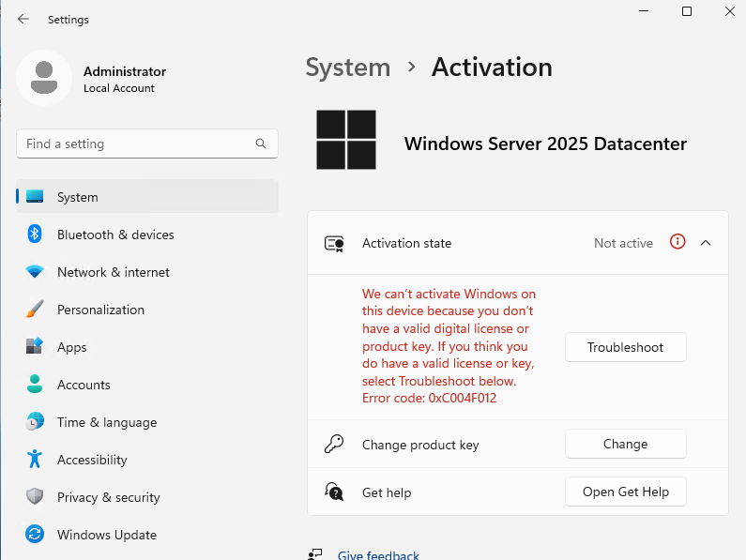Click the Personalization paintbrush icon

coord(35,310)
